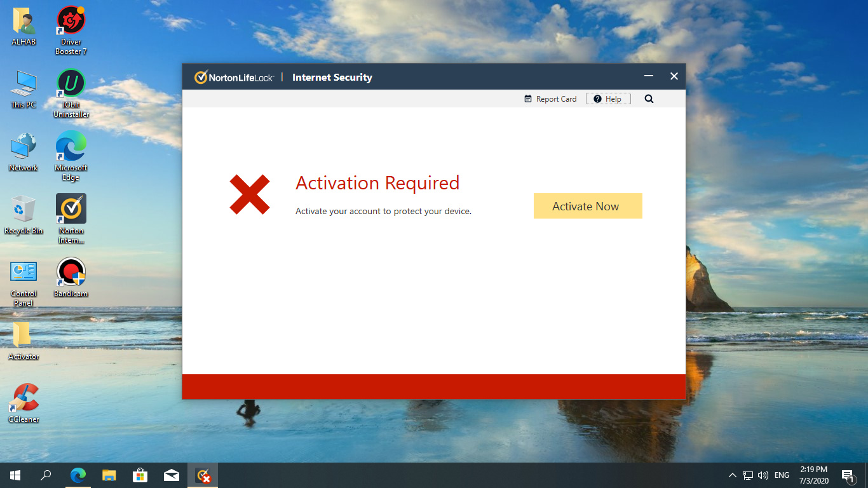Select the Activator folder on desktop
The width and height of the screenshot is (868, 488).
tap(24, 341)
